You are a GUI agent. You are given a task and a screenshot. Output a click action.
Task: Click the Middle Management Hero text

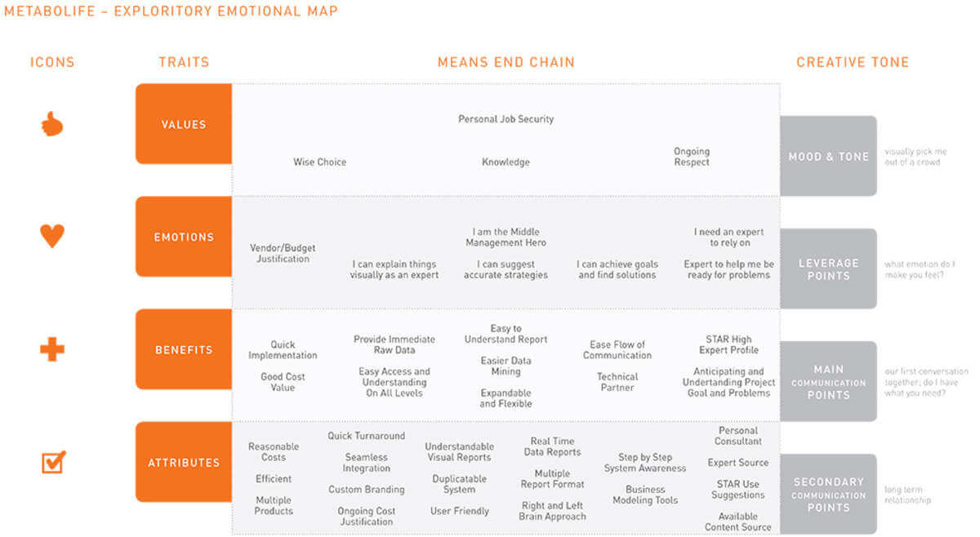(506, 237)
